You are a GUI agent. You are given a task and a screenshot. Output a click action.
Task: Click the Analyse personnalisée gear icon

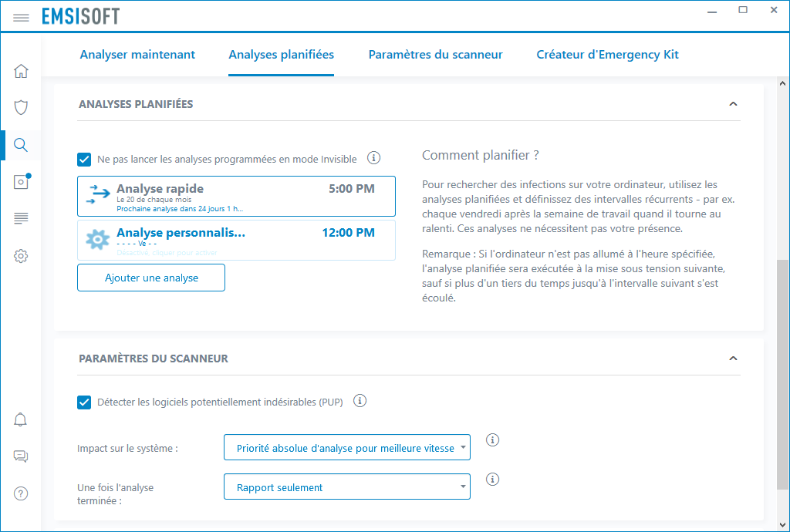(98, 240)
